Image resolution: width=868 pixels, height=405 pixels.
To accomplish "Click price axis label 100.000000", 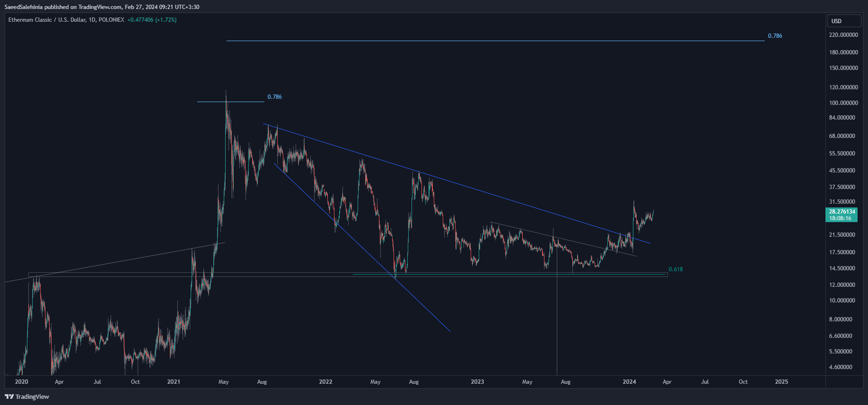I will click(843, 103).
